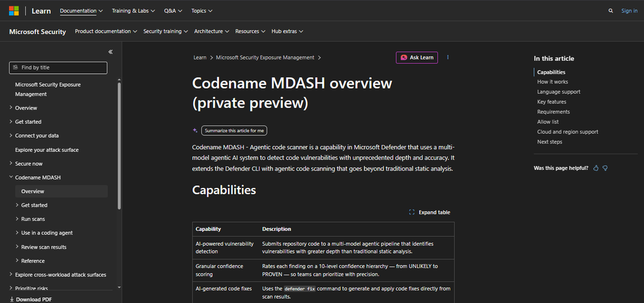The height and width of the screenshot is (303, 644).
Task: Expand the Prioritize risks node
Action: coord(11,289)
